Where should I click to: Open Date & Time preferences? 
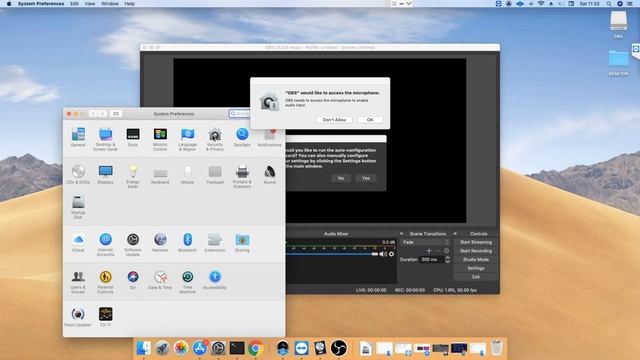pos(160,280)
